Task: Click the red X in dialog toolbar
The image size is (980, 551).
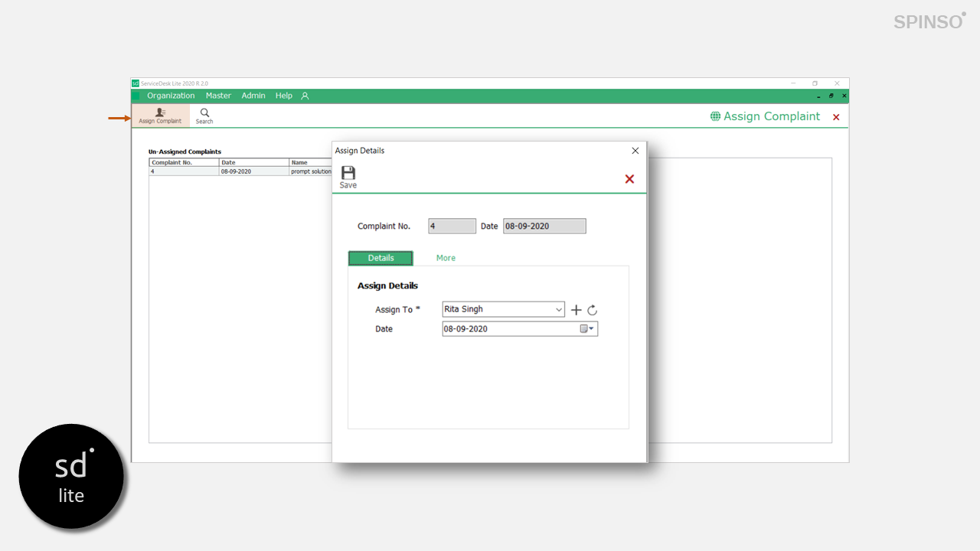Action: click(629, 179)
